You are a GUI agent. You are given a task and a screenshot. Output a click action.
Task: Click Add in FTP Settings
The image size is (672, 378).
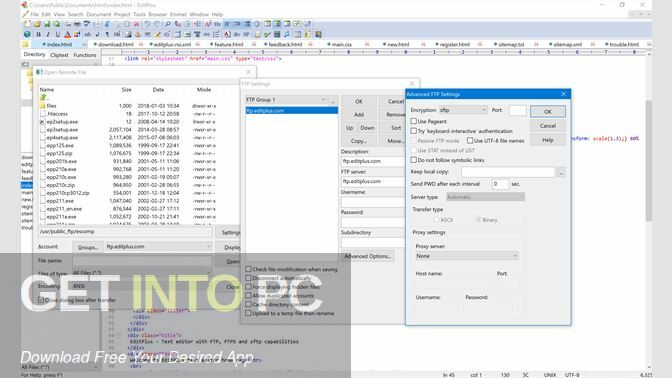click(x=359, y=114)
